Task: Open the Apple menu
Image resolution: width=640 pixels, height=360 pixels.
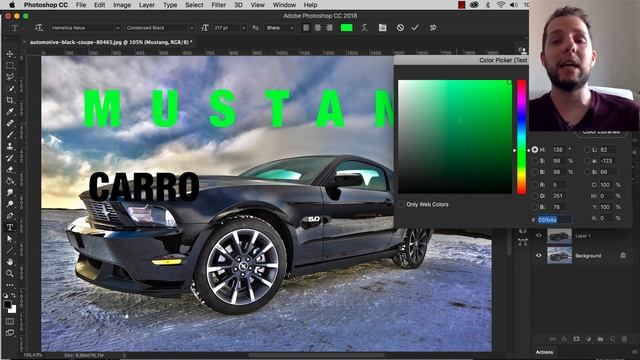Action: (x=12, y=5)
